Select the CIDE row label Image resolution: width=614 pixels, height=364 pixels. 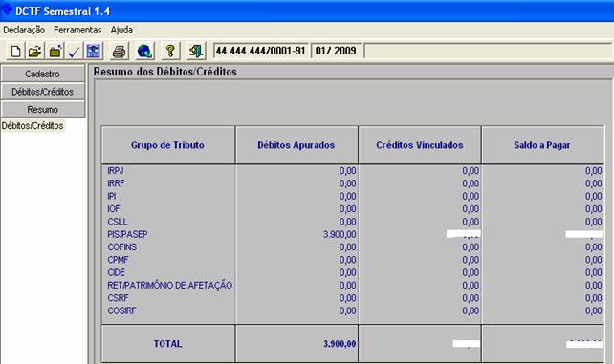tap(116, 272)
